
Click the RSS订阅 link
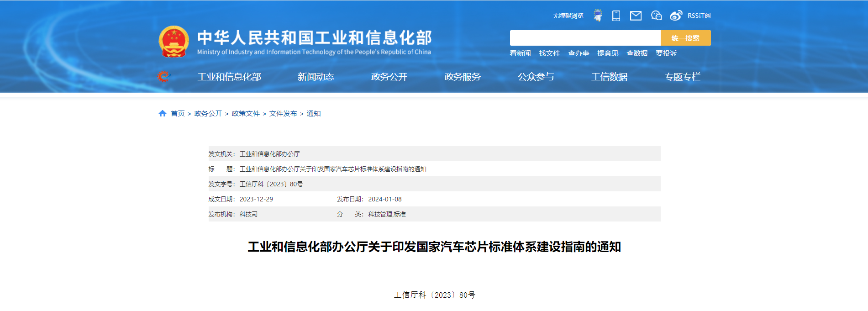[699, 16]
